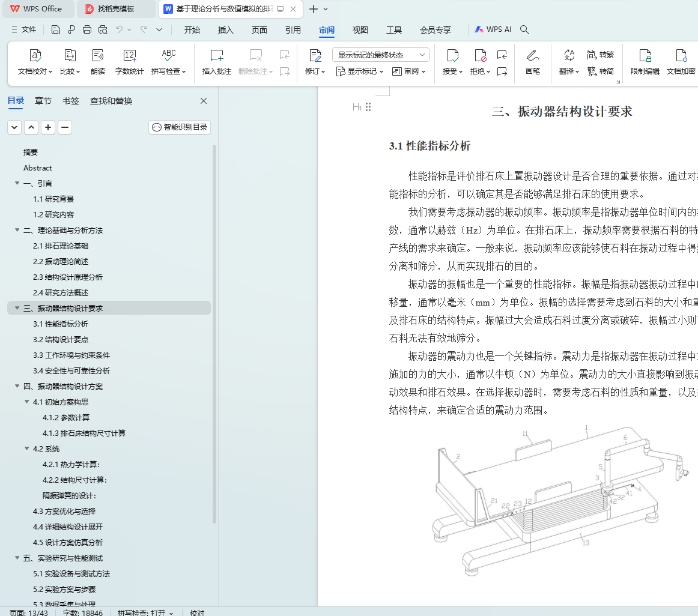Open 字数统计 word count
Image resolution: width=698 pixels, height=616 pixels.
(130, 62)
